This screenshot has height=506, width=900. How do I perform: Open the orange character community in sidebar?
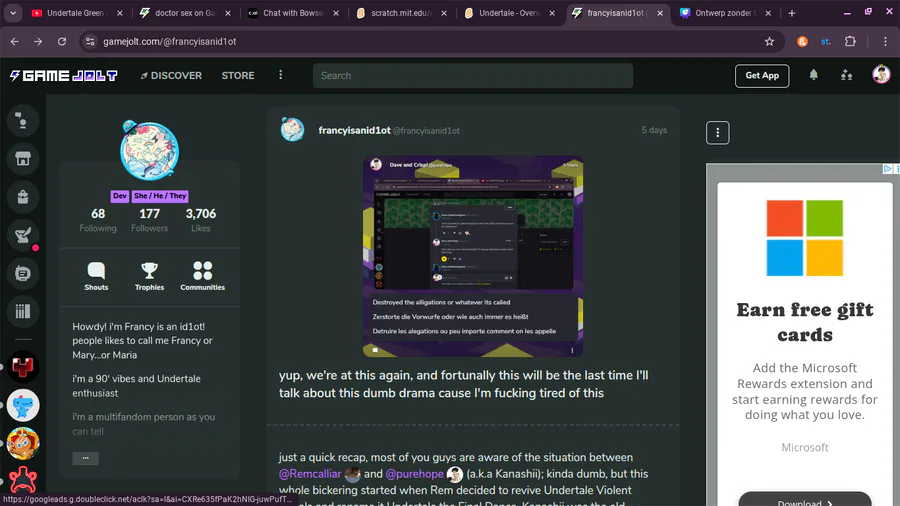click(22, 443)
